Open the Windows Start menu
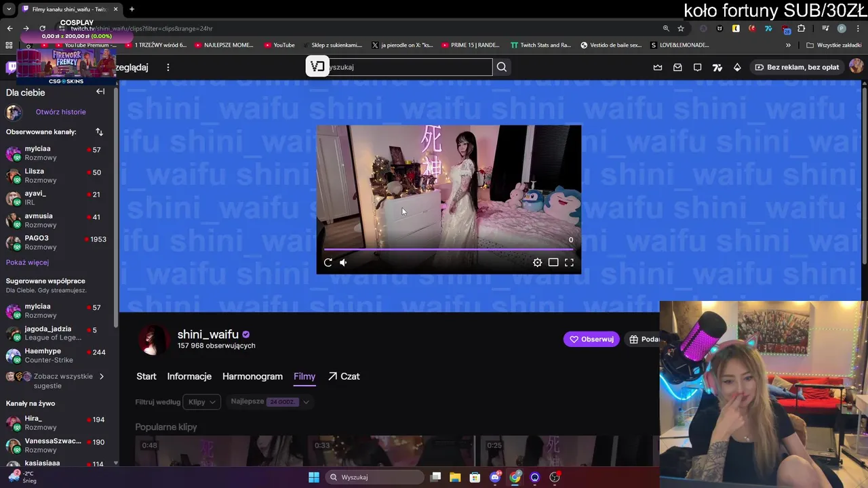The image size is (868, 488). (x=314, y=477)
